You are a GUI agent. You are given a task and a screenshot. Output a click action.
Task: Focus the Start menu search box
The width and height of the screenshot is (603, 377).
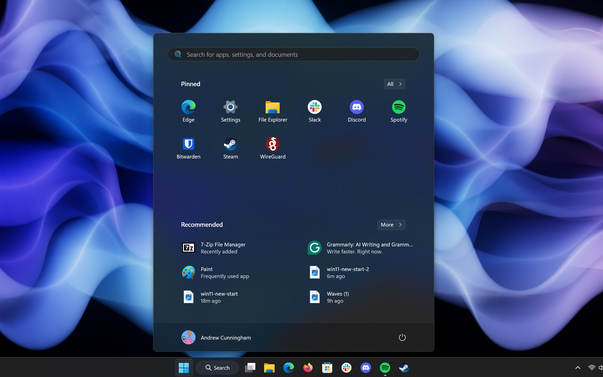(x=293, y=54)
